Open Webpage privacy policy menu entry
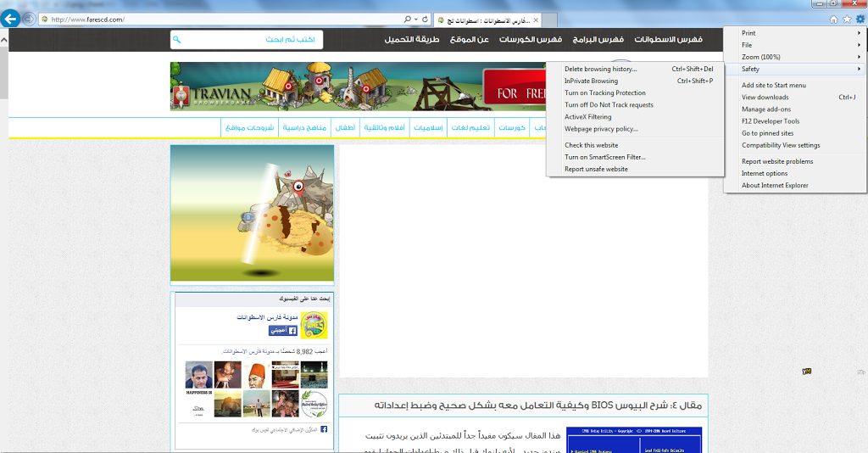868x453 pixels. tap(635, 129)
